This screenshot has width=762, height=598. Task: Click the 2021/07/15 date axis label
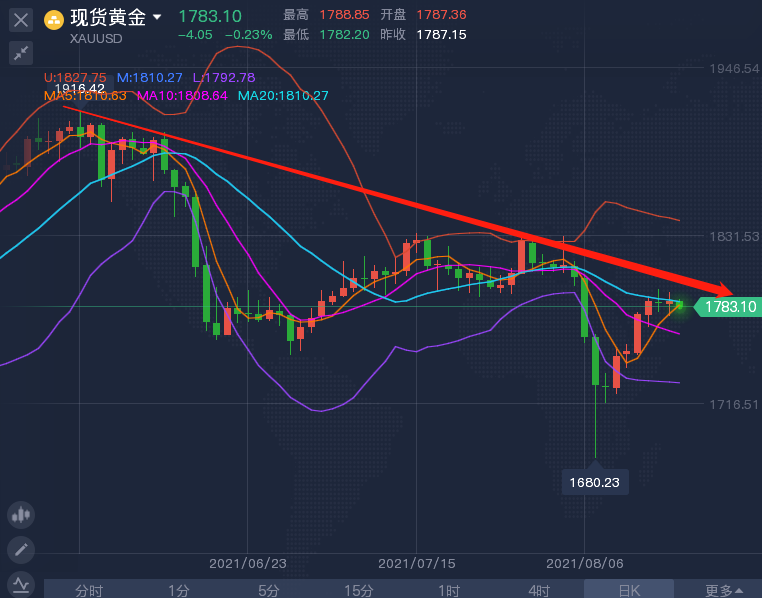(417, 564)
